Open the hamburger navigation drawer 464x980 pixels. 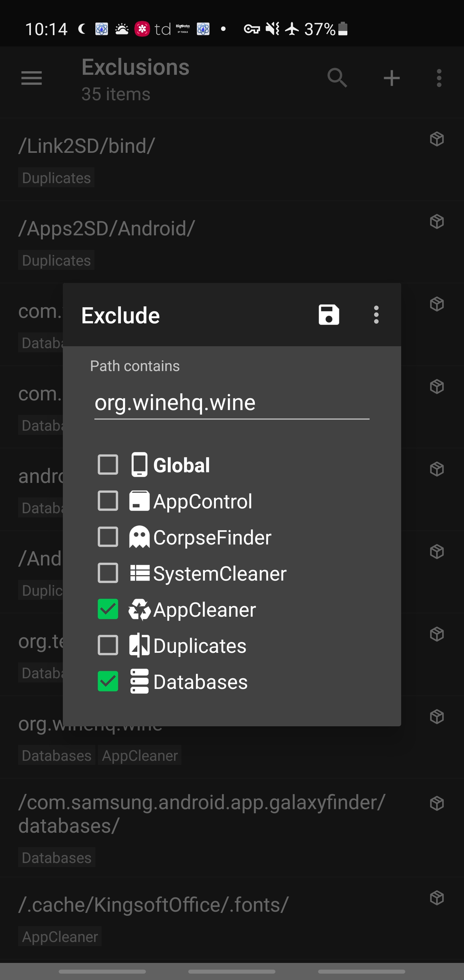tap(32, 78)
